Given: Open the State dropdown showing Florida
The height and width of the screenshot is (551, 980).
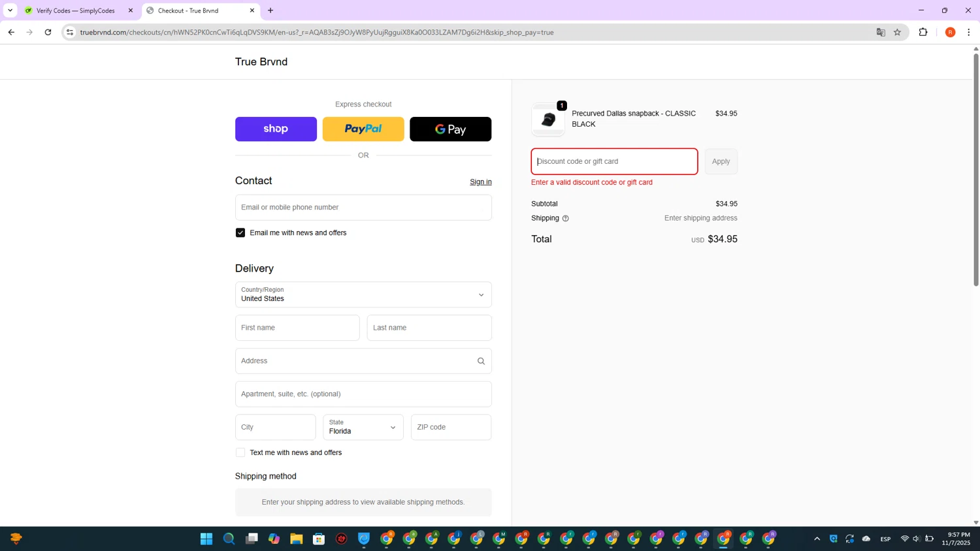Looking at the screenshot, I should pyautogui.click(x=363, y=428).
